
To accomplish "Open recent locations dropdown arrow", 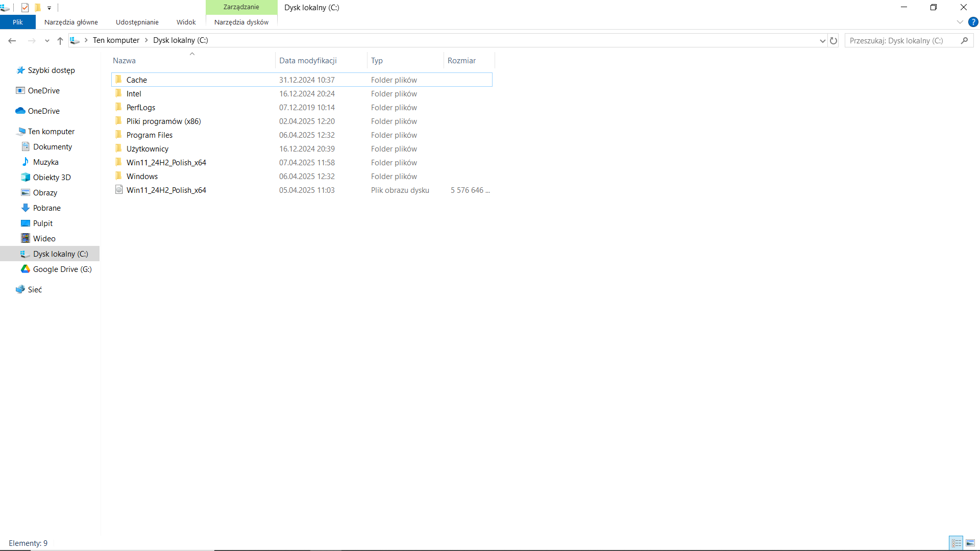I will 47,41.
